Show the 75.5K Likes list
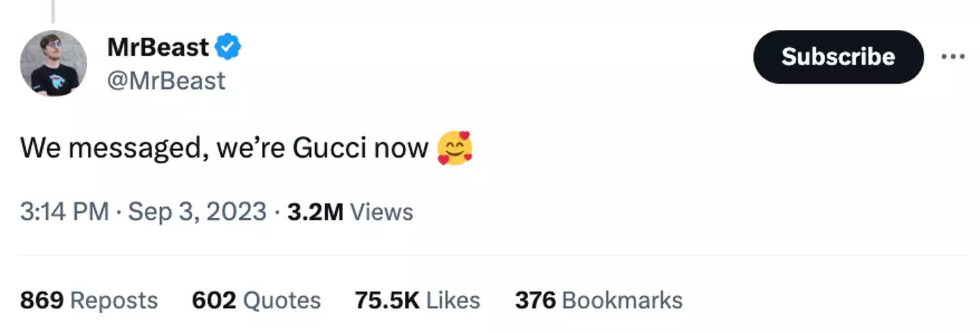 click(x=416, y=300)
